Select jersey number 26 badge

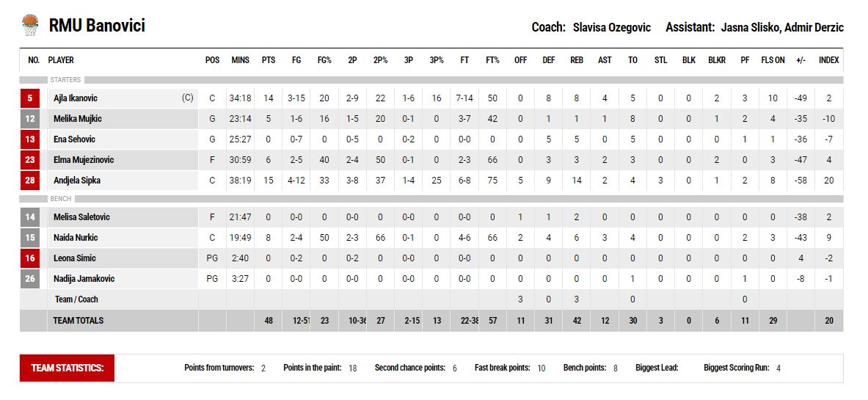(x=30, y=279)
